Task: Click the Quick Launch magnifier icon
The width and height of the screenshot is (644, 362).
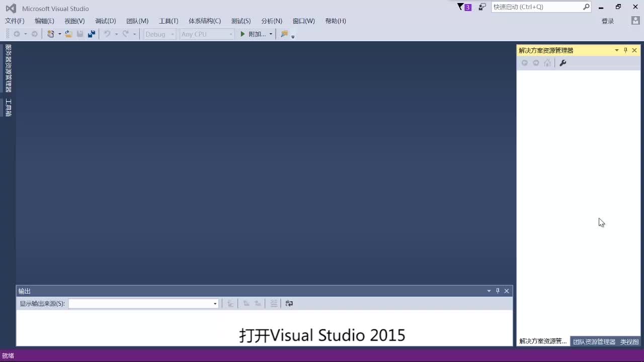Action: 586,7
